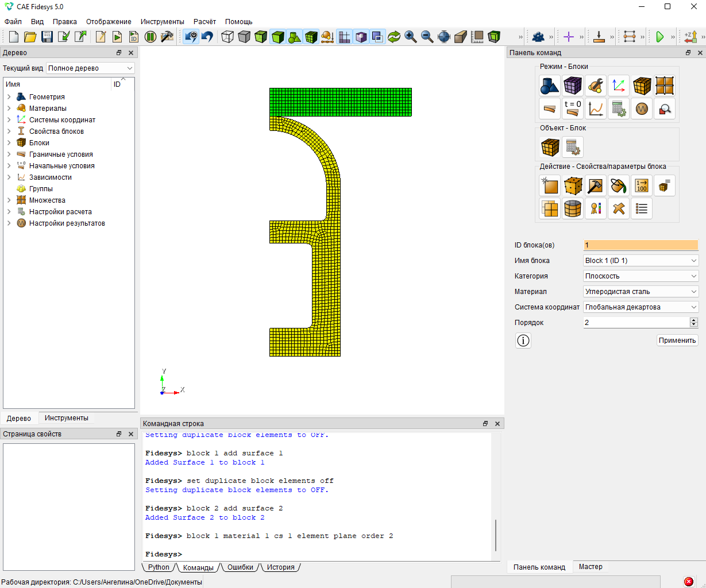Increase the Порядок value with up arrow

coord(694,320)
